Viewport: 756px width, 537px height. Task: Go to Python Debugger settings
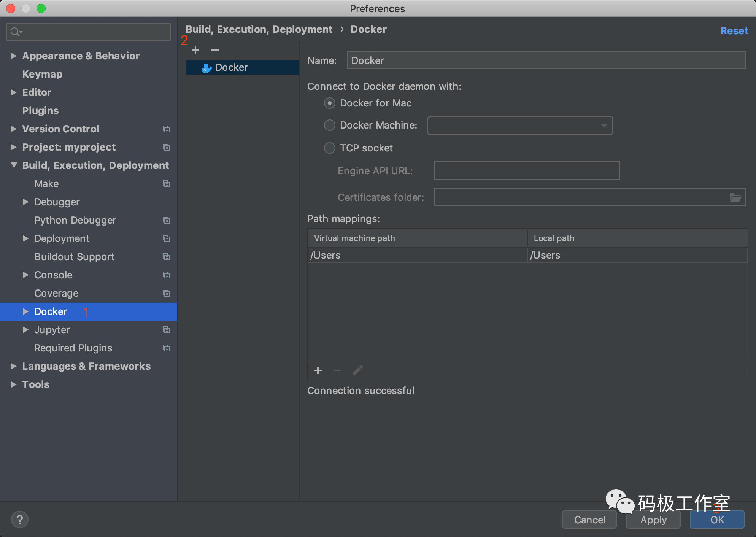click(x=75, y=220)
